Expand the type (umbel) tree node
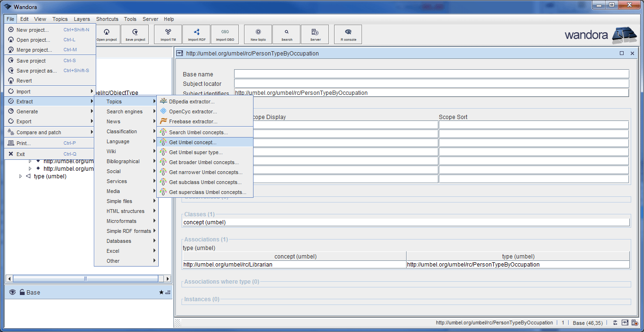 pos(20,176)
